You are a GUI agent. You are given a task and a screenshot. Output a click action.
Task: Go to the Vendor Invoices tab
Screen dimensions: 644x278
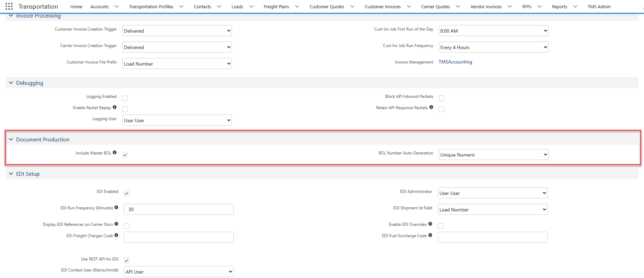pyautogui.click(x=486, y=7)
